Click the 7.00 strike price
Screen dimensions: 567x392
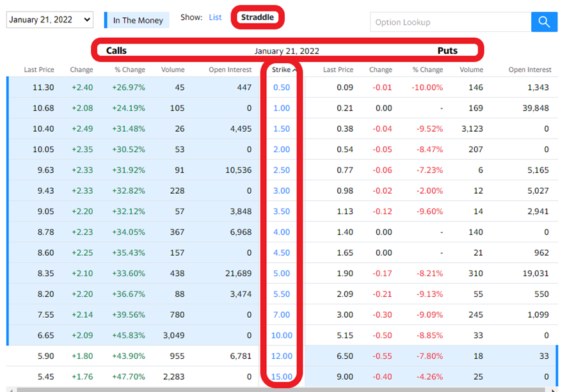(x=282, y=315)
